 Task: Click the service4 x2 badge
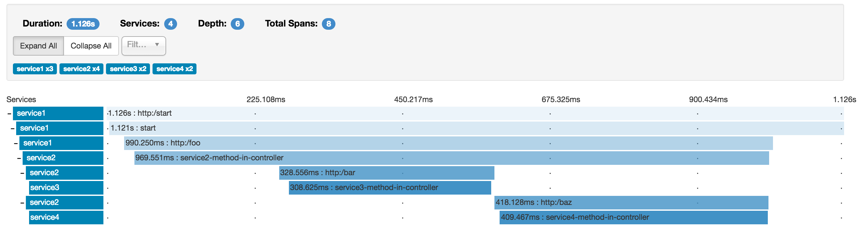174,69
